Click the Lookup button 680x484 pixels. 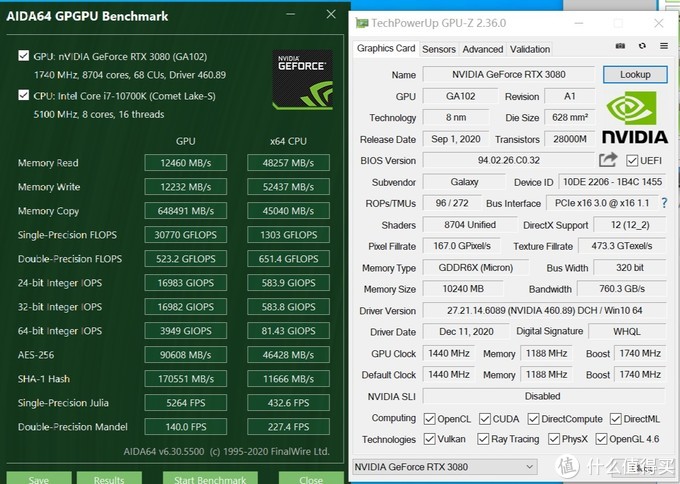[635, 75]
